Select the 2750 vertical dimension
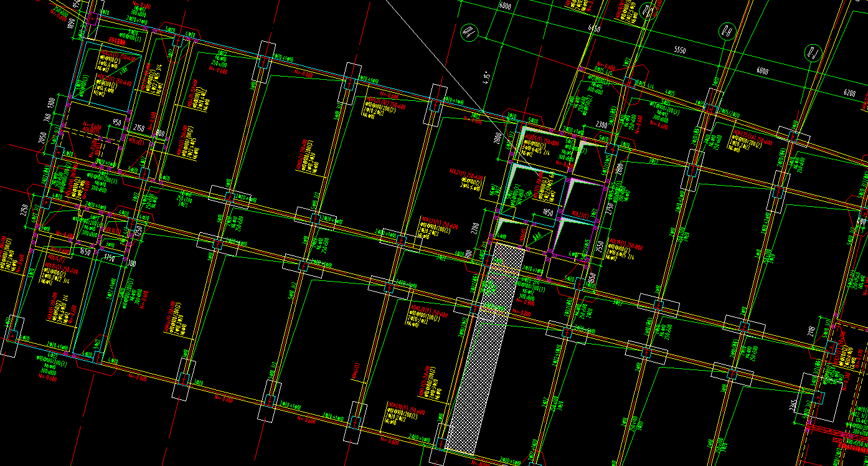 pyautogui.click(x=610, y=210)
